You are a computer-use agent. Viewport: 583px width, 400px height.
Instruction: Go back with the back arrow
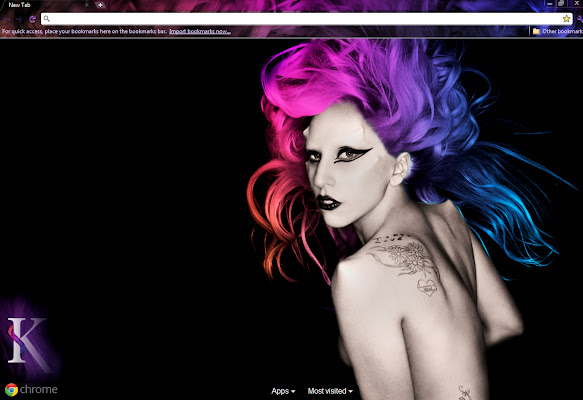coord(7,19)
